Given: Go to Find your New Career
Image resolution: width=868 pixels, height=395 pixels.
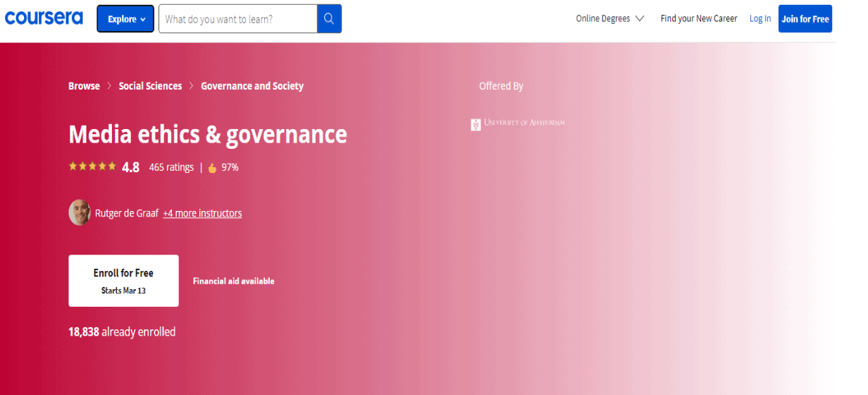Looking at the screenshot, I should pos(698,19).
